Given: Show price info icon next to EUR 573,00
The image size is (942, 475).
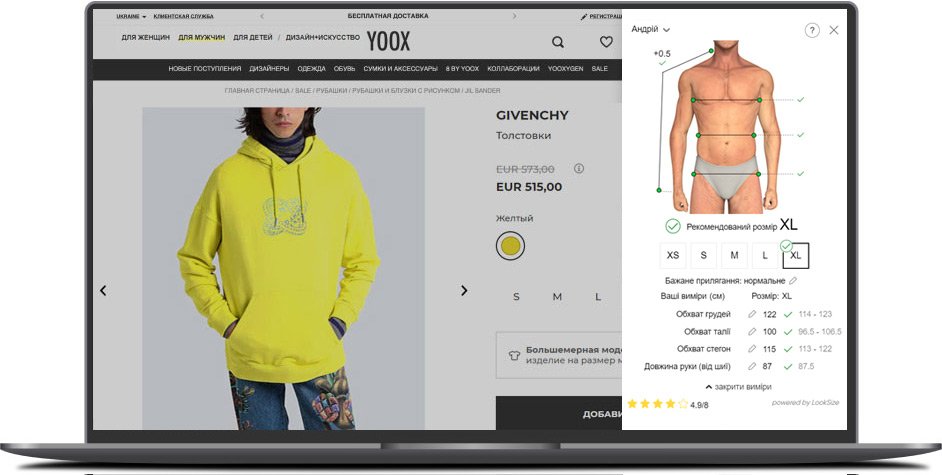Looking at the screenshot, I should tap(579, 169).
